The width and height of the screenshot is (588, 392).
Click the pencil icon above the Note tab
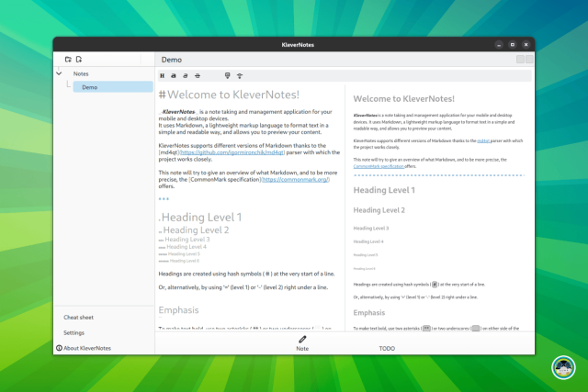(302, 339)
